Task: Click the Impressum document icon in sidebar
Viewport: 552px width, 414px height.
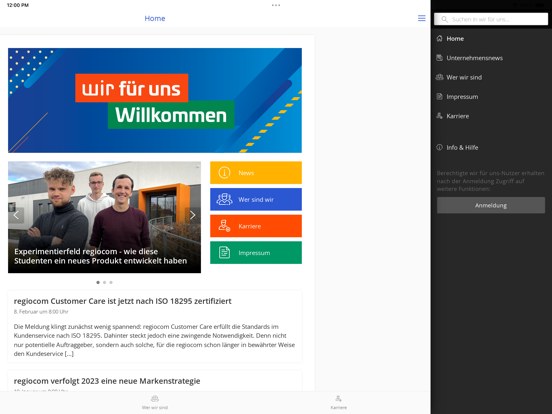Action: click(x=439, y=96)
